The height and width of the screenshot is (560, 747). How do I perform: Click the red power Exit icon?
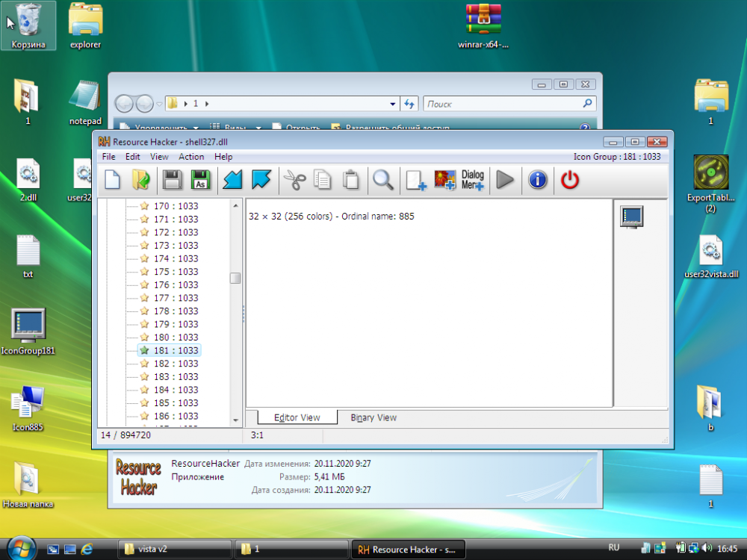point(570,180)
